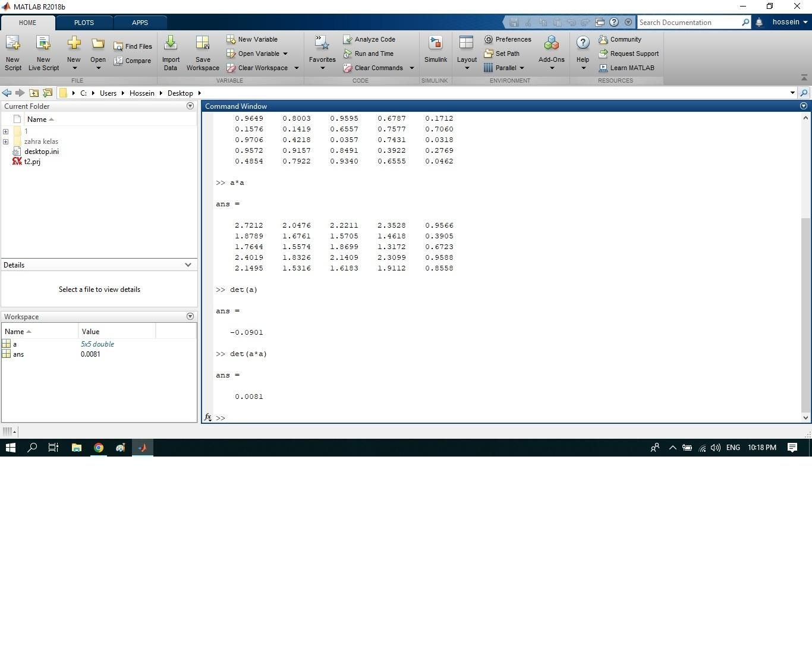812x667 pixels.
Task: Open Favorites menu
Action: pos(322,52)
